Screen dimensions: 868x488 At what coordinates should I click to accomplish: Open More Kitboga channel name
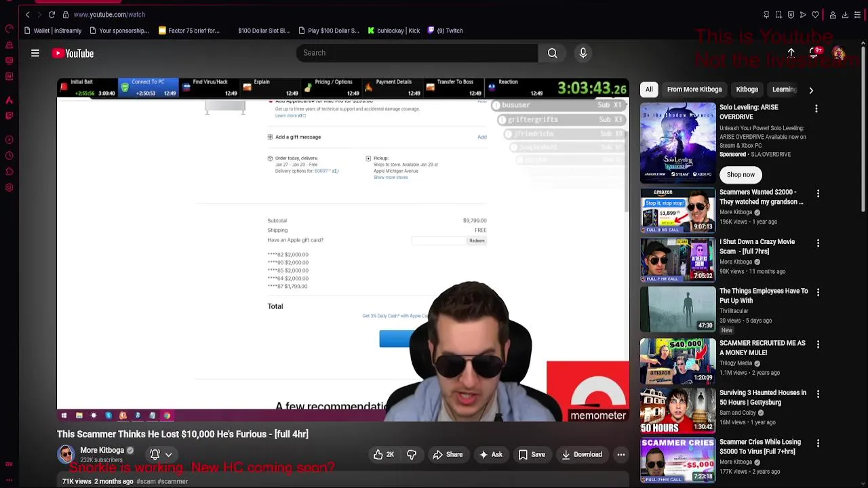102,450
